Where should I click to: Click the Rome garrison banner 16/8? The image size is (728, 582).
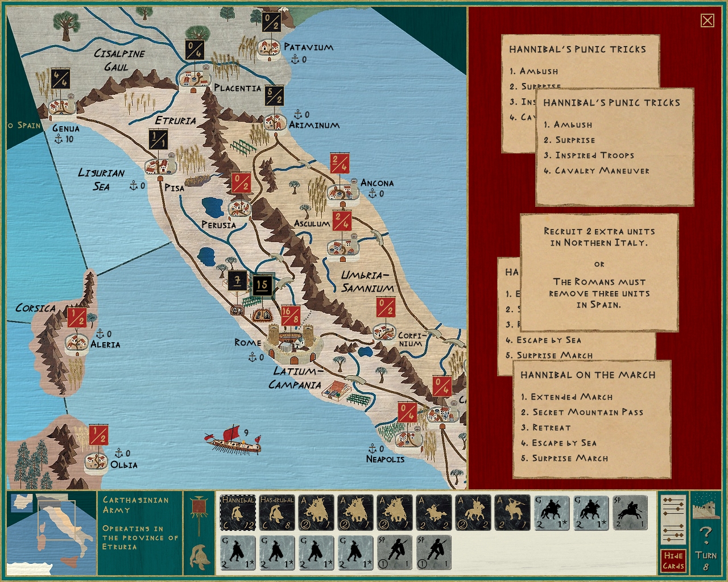(x=290, y=315)
